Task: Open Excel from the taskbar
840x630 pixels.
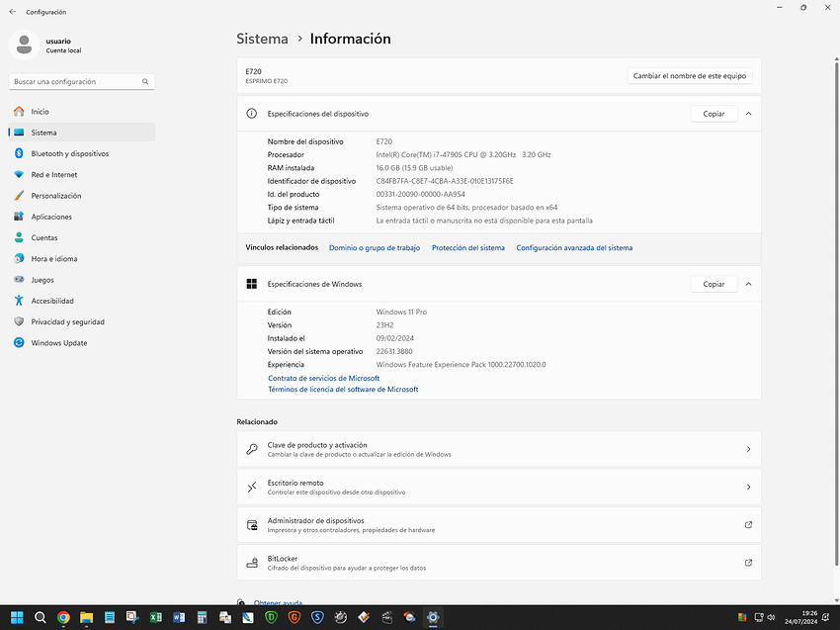Action: pyautogui.click(x=155, y=618)
